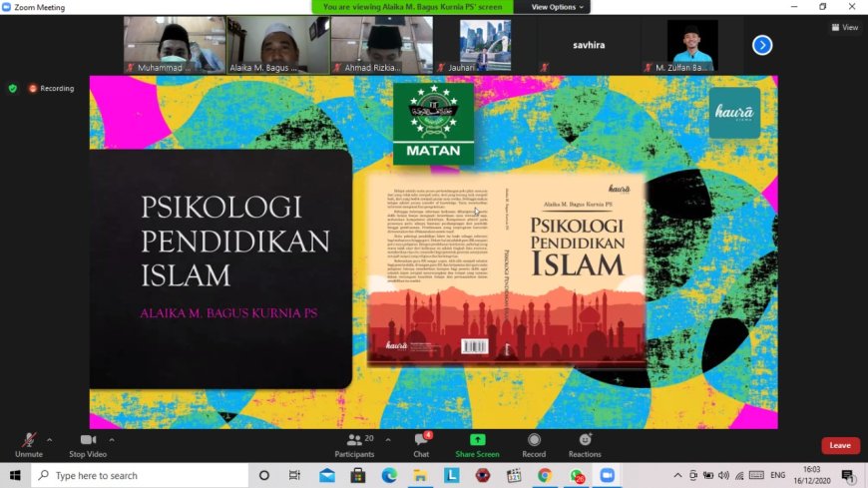The height and width of the screenshot is (488, 868).
Task: Open the battery icon in system tray
Action: click(708, 475)
